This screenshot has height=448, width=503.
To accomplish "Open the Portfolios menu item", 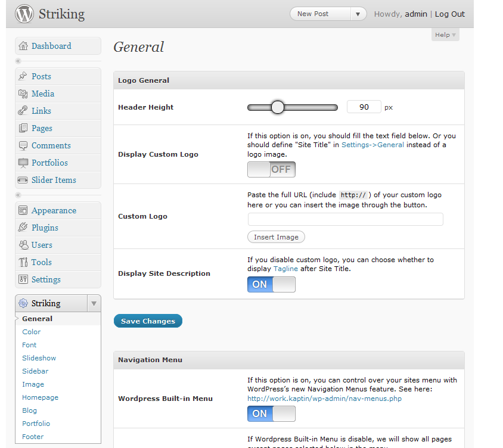I will (58, 163).
